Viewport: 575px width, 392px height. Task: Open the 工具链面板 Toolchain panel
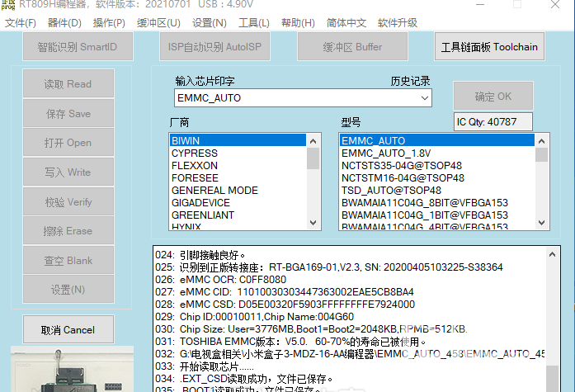pos(489,46)
